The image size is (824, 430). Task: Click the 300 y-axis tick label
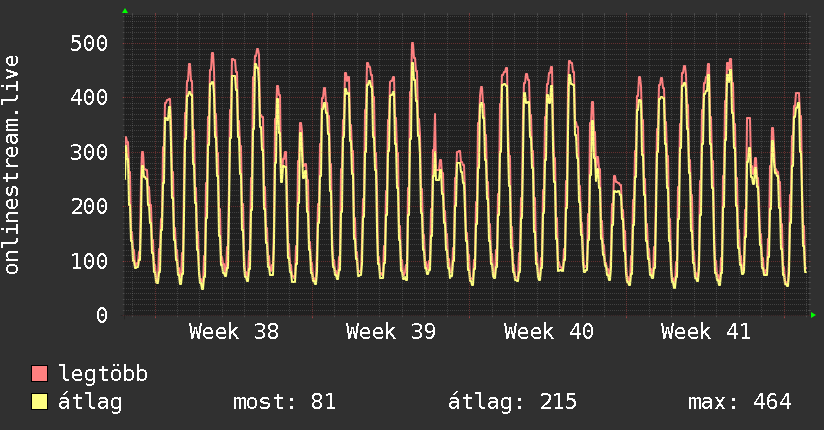coord(89,152)
